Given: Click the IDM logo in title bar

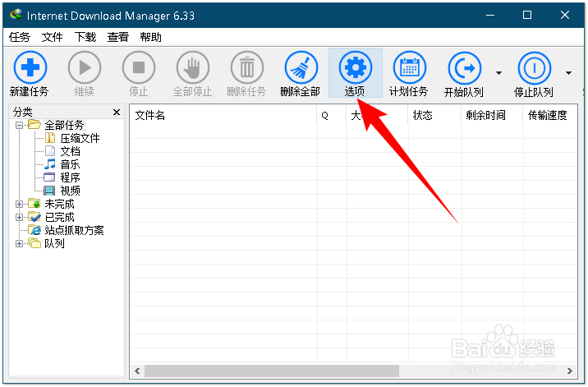Looking at the screenshot, I should tap(16, 15).
